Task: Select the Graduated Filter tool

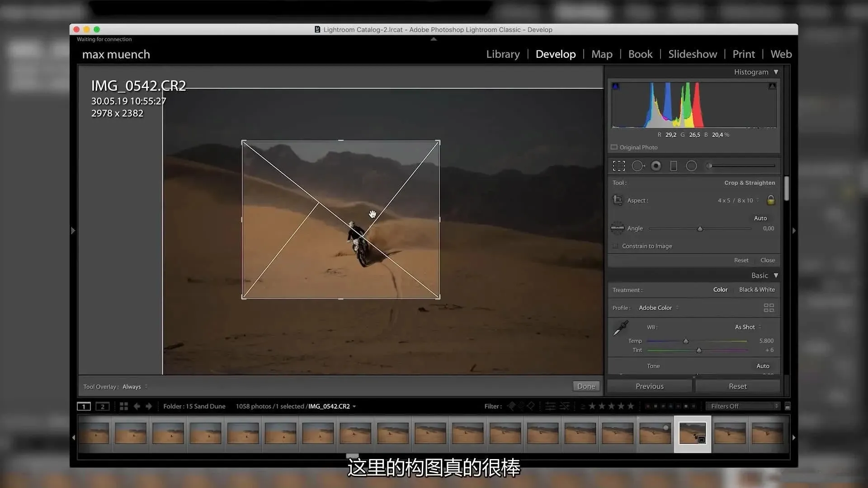Action: tap(674, 166)
